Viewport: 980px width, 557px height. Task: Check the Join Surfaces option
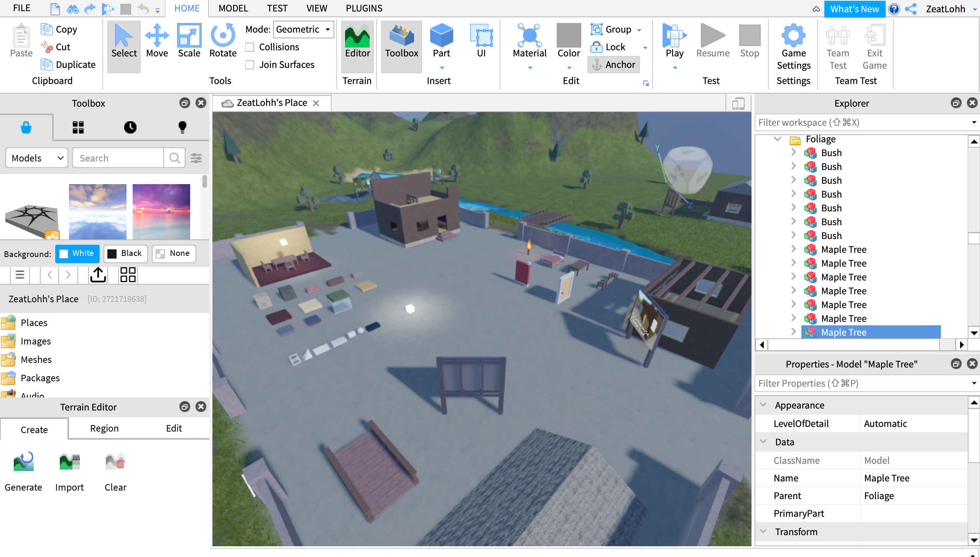[250, 64]
